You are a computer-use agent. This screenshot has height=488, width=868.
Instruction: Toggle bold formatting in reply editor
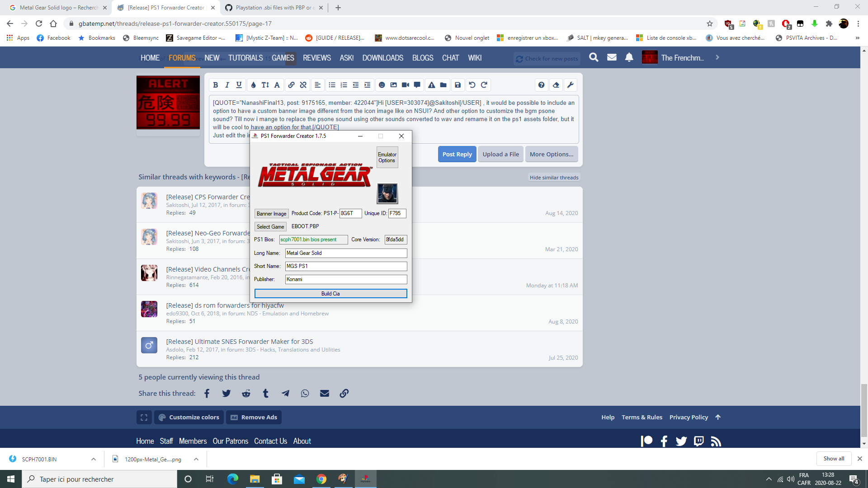click(x=216, y=85)
